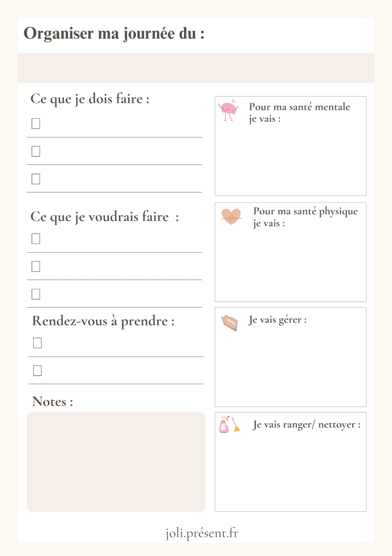Click the 'Pour ma santé mentale je vais' text

click(299, 113)
